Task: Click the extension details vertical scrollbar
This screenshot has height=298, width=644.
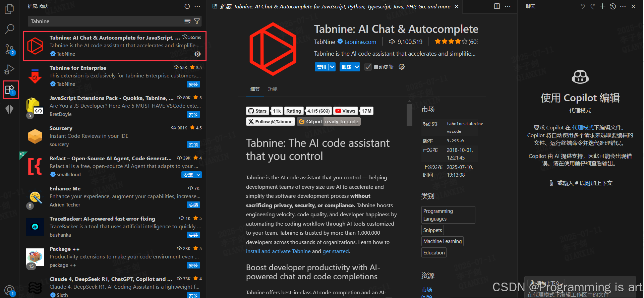Action: click(x=409, y=115)
